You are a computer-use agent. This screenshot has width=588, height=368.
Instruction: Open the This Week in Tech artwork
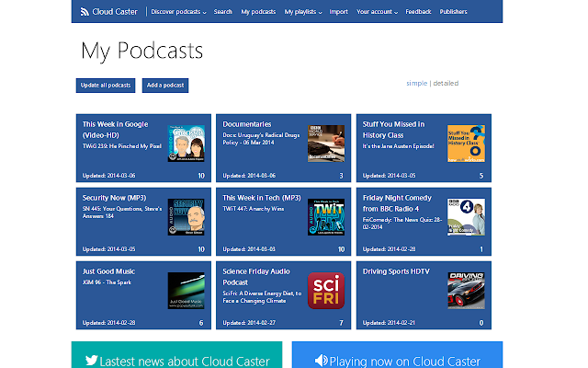pos(325,216)
